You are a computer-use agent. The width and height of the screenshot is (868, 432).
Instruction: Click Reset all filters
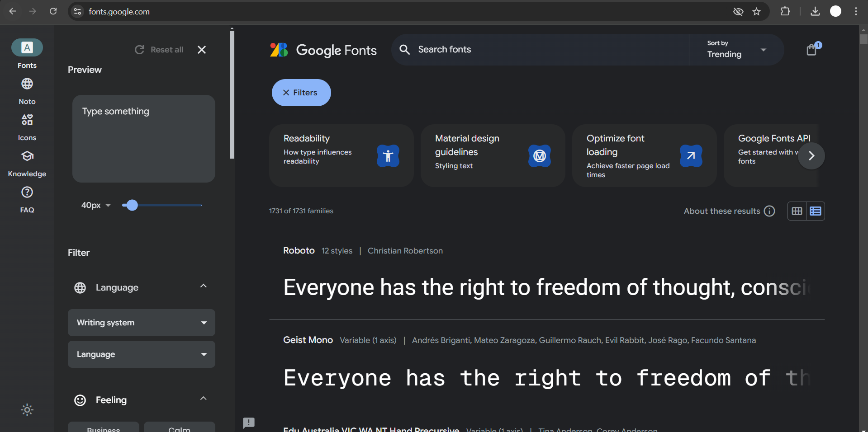[159, 50]
